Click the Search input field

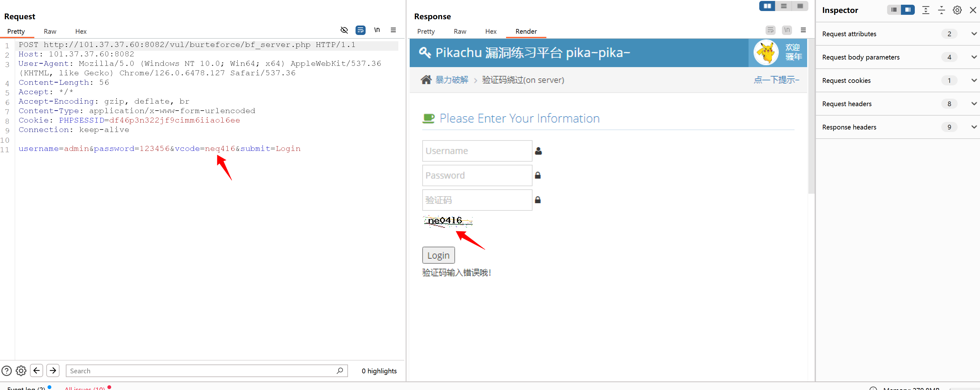pyautogui.click(x=202, y=371)
